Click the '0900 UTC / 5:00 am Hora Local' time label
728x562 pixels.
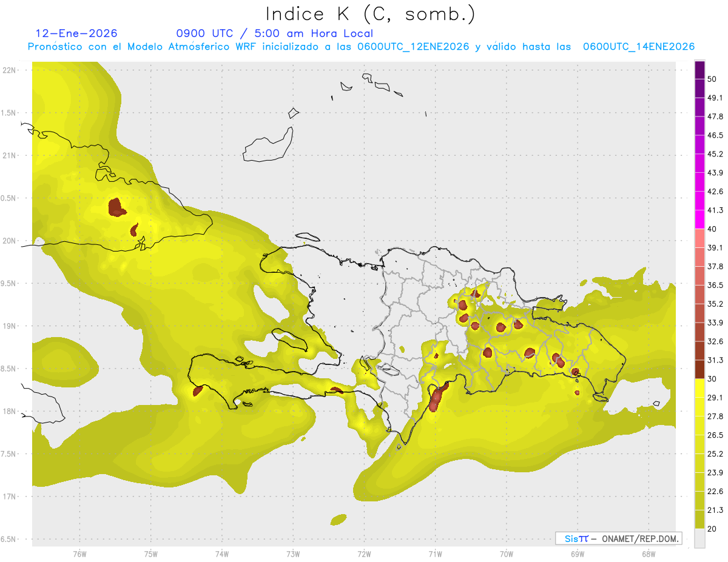pos(274,33)
